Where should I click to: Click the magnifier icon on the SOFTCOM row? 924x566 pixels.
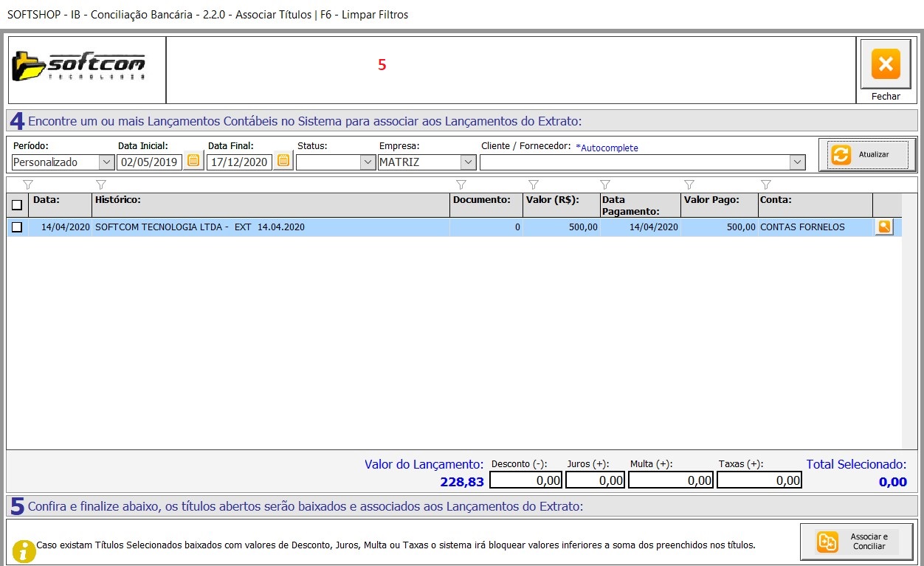[x=883, y=227]
